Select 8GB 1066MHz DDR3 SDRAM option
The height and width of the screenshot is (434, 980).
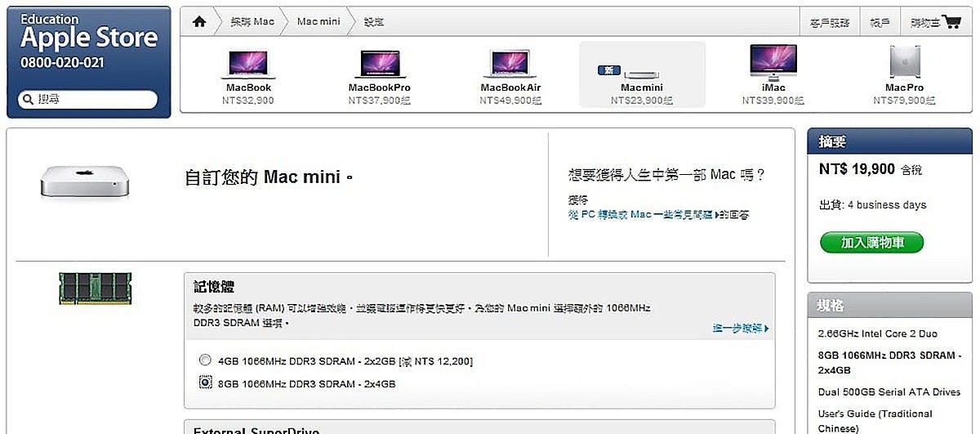[x=204, y=383]
